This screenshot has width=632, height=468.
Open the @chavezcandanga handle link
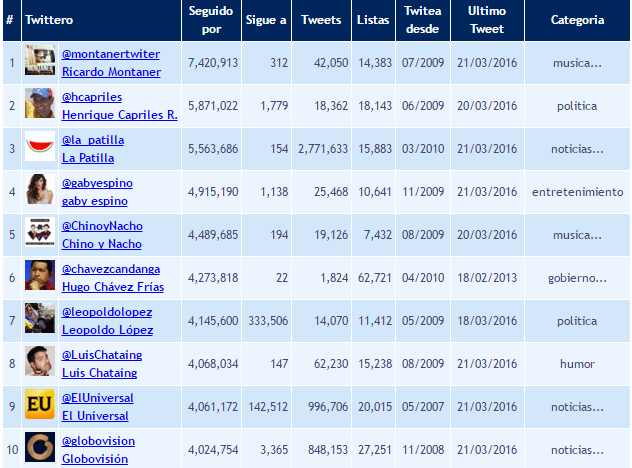click(x=111, y=269)
